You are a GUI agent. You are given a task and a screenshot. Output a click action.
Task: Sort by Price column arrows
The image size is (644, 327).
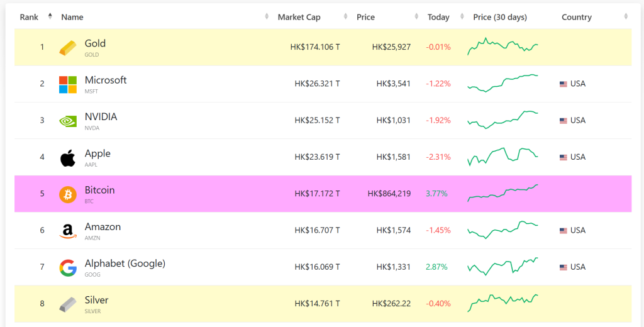tap(416, 16)
